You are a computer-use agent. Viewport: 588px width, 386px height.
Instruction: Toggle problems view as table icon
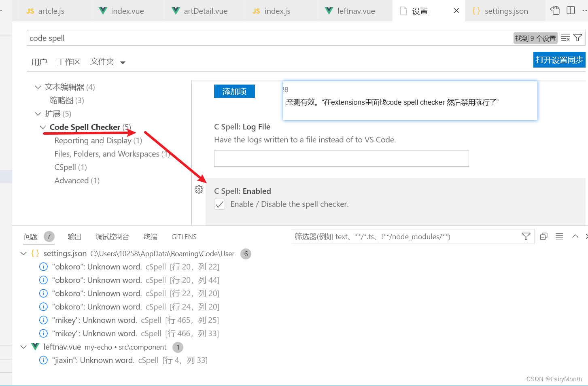pos(559,236)
